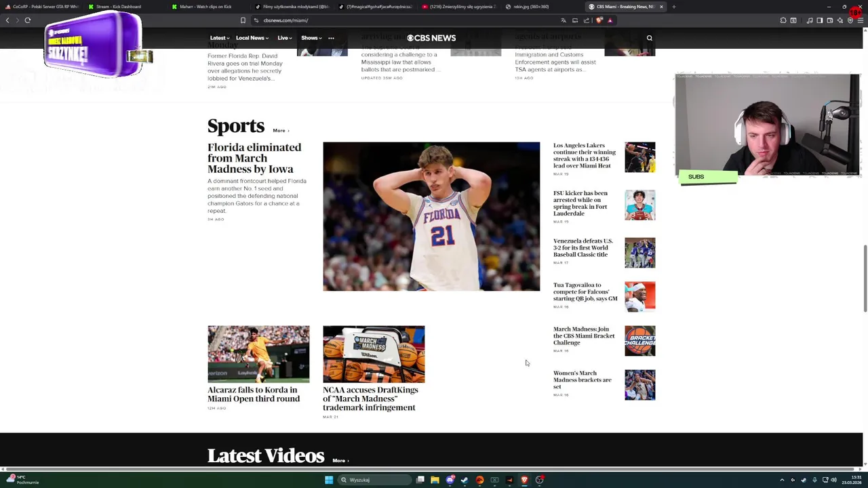Close the CBS Miami browser tab
The width and height of the screenshot is (868, 488).
[x=661, y=7]
